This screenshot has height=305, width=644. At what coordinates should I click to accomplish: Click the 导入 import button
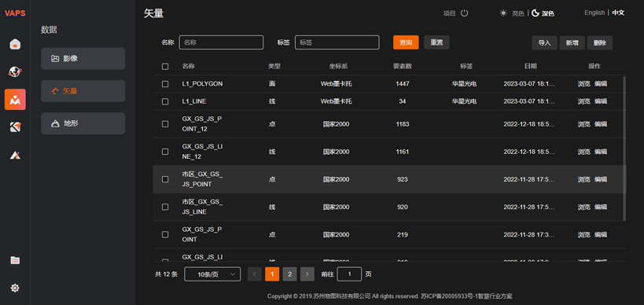(x=545, y=42)
